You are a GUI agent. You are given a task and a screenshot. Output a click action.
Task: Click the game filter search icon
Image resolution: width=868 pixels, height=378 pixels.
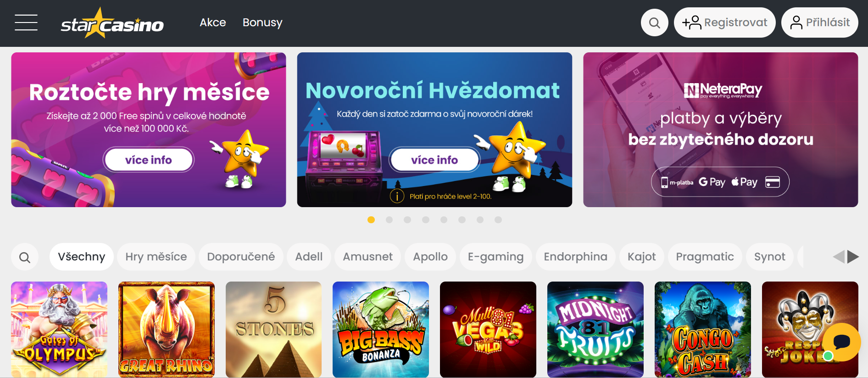point(25,257)
